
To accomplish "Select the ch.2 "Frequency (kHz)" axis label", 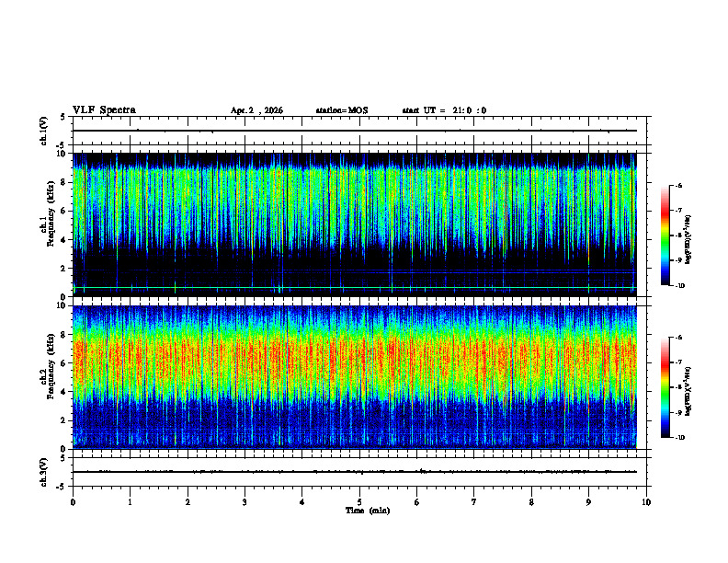I will [51, 366].
